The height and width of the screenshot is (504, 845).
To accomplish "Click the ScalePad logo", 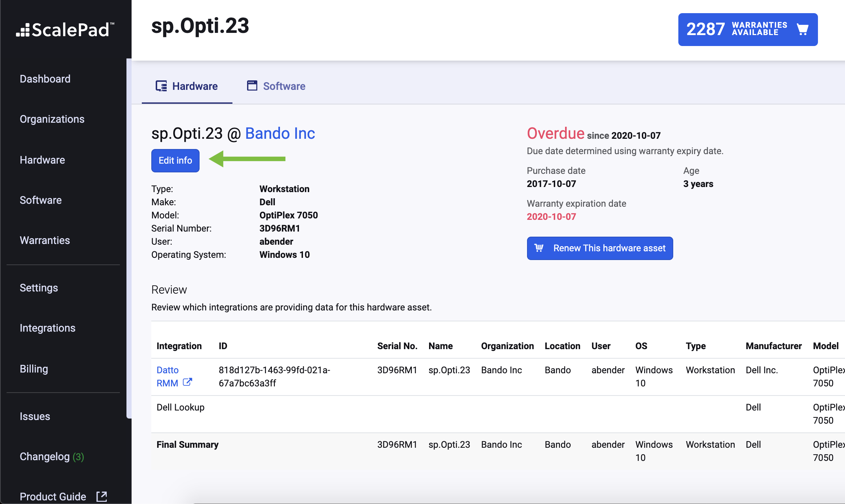I will tap(65, 30).
